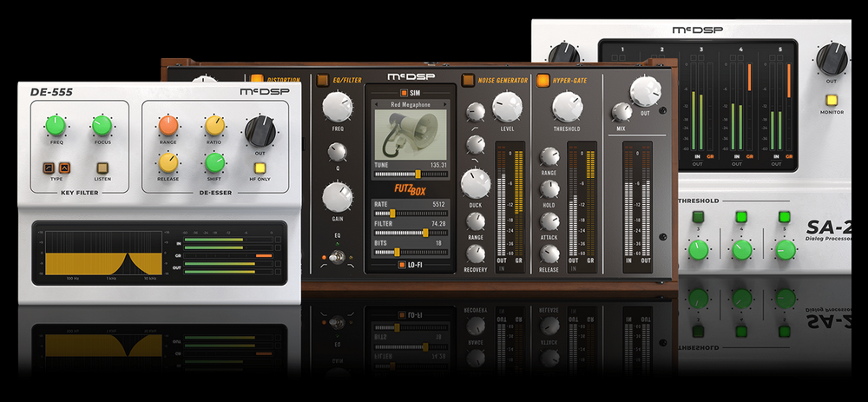868x402 pixels.
Task: Toggle the LISTEN button on DE-555
Action: coord(102,168)
